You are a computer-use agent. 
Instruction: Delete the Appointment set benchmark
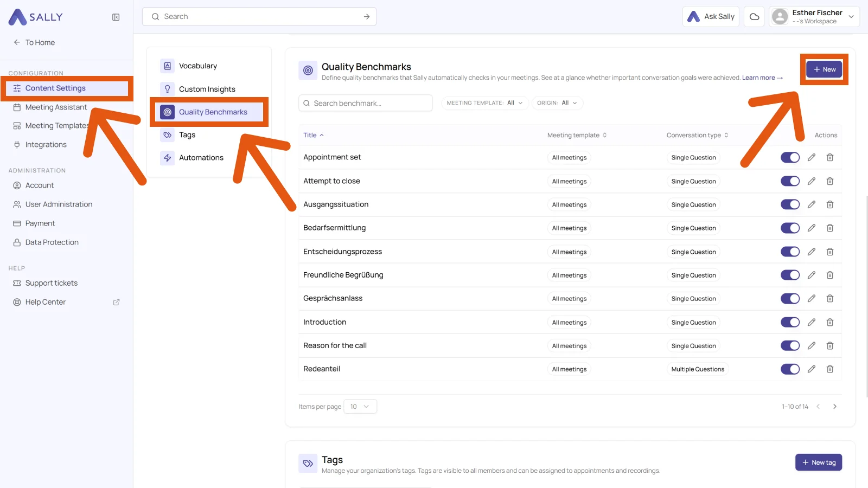pos(830,157)
